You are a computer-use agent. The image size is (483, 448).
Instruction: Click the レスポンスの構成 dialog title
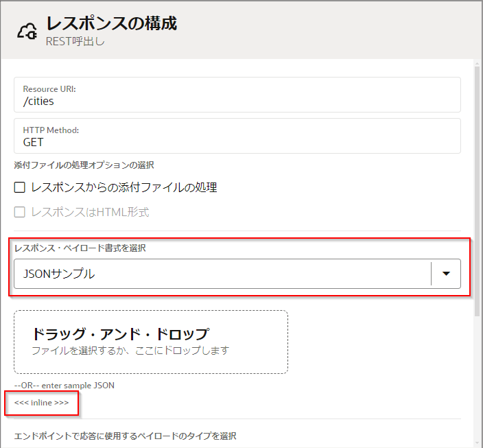coord(111,23)
